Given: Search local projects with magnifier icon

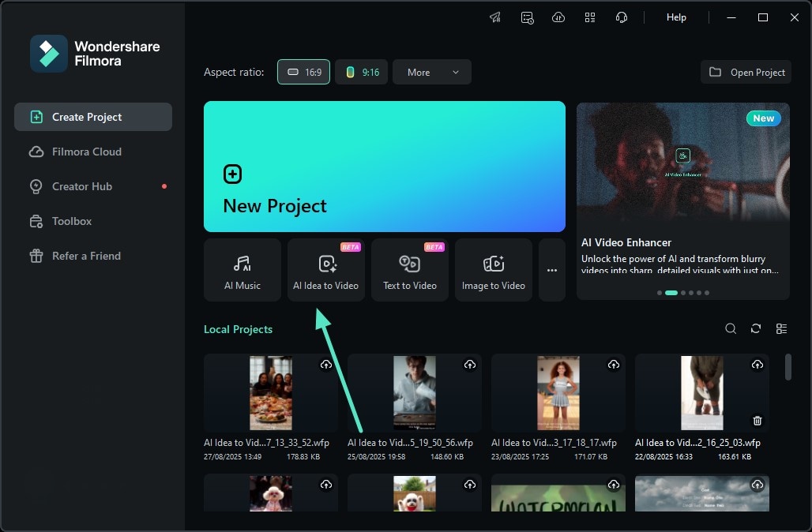Looking at the screenshot, I should (731, 328).
